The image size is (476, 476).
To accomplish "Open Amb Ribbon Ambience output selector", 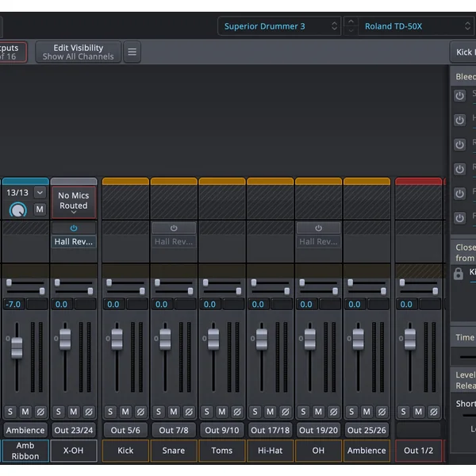I will [25, 430].
